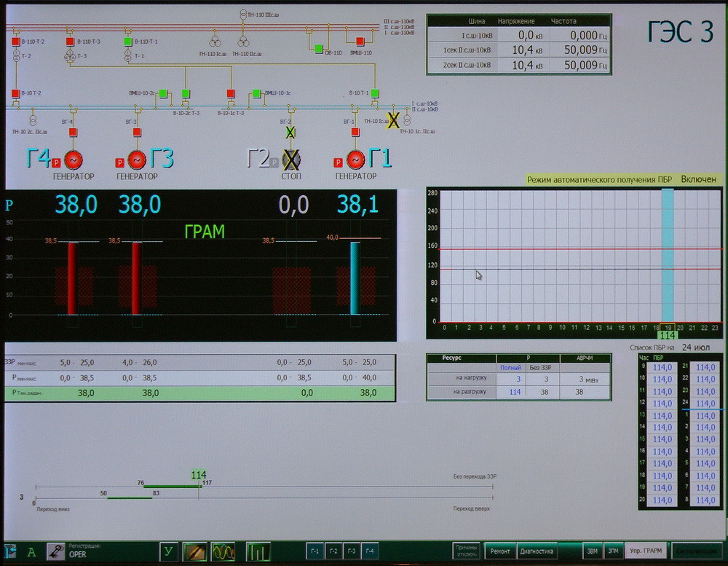Click the 'Ремонт' button

click(499, 551)
